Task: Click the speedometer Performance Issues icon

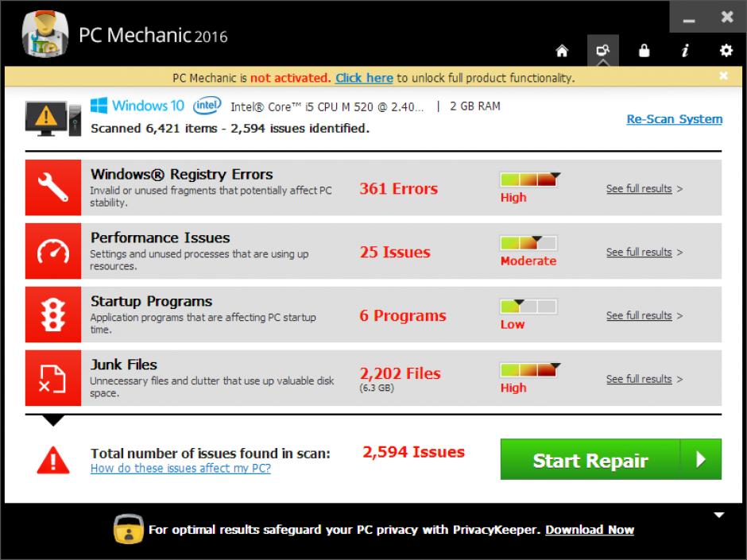Action: [x=53, y=251]
